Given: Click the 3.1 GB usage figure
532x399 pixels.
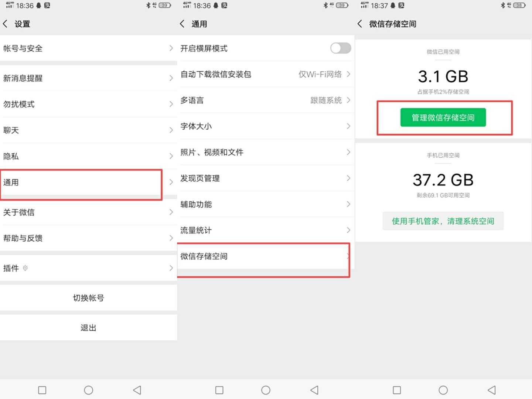Looking at the screenshot, I should [443, 76].
